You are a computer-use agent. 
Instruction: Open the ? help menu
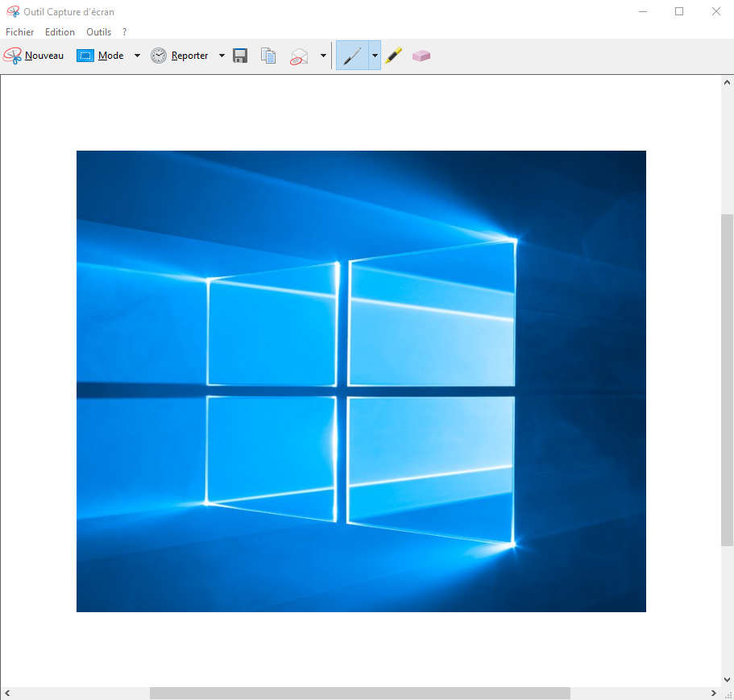click(x=124, y=32)
